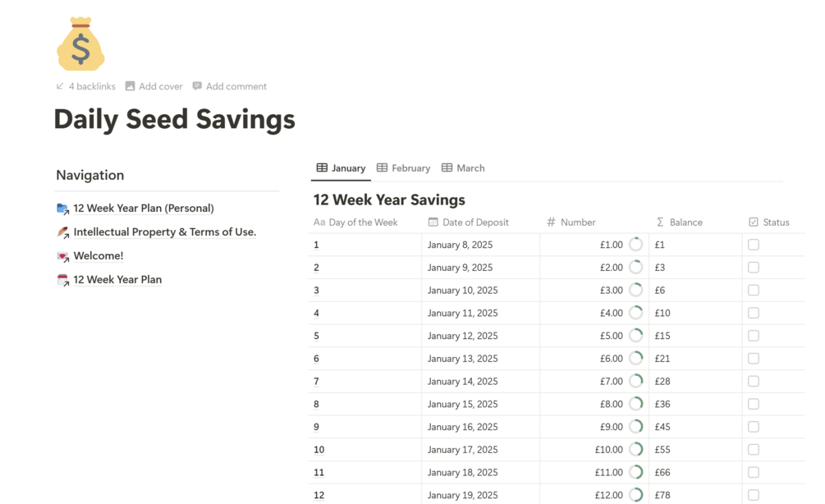This screenshot has width=825, height=504.
Task: Click the Intellectual Property page icon
Action: (x=62, y=232)
